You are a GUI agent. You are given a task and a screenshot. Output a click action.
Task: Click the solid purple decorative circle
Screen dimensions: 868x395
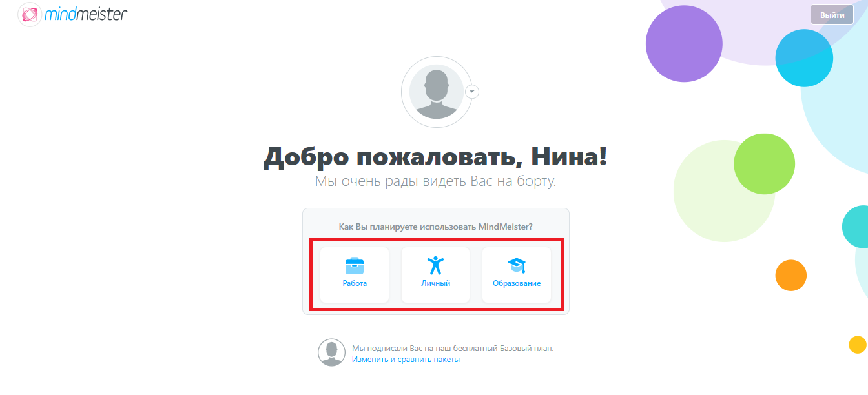point(684,43)
